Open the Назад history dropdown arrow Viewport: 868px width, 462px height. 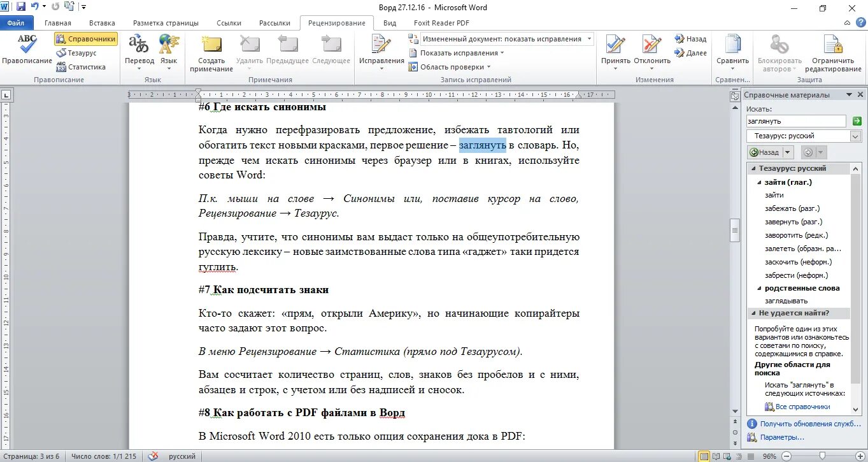(787, 152)
